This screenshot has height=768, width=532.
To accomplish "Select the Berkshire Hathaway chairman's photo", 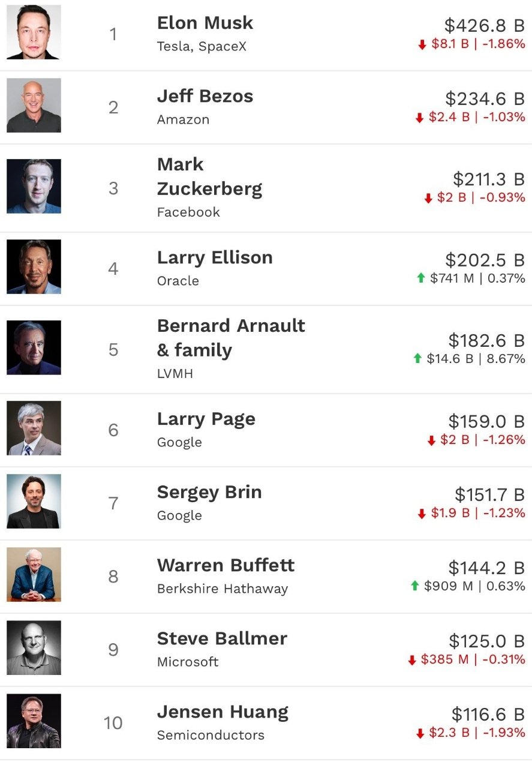I will click(34, 574).
